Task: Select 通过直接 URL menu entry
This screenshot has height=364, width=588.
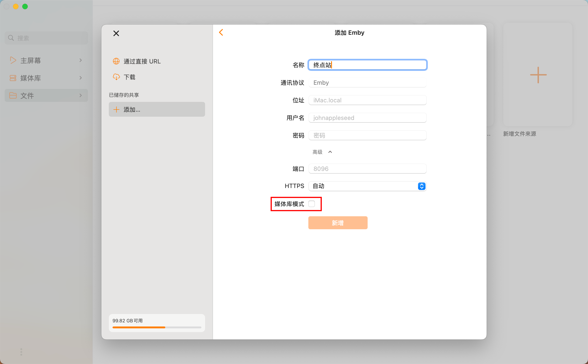Action: [x=142, y=61]
